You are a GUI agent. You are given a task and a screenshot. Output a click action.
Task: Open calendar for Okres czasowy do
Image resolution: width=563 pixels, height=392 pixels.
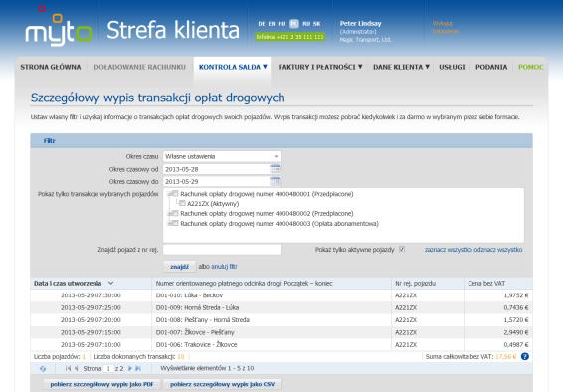(275, 181)
